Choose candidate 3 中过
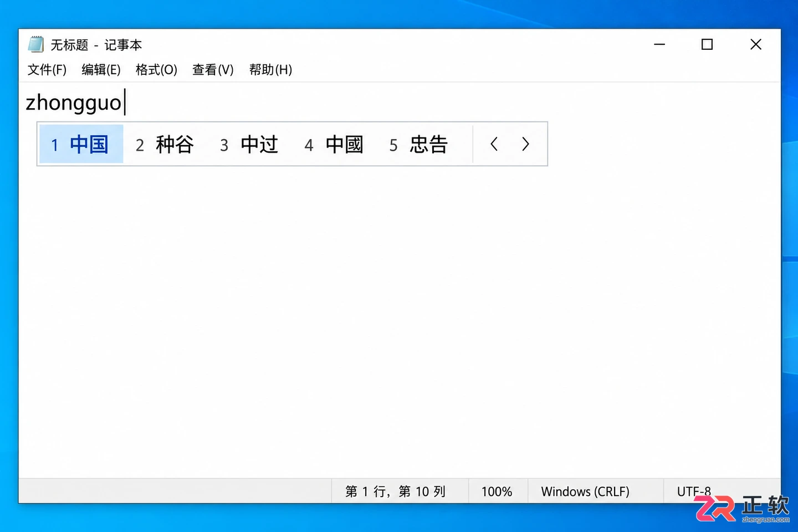This screenshot has width=798, height=532. tap(249, 145)
